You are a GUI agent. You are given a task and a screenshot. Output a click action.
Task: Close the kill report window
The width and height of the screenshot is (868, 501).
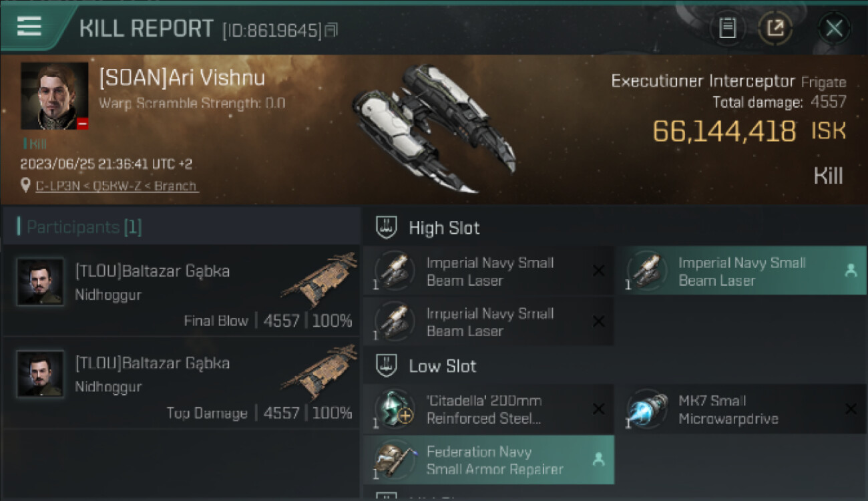pos(834,28)
